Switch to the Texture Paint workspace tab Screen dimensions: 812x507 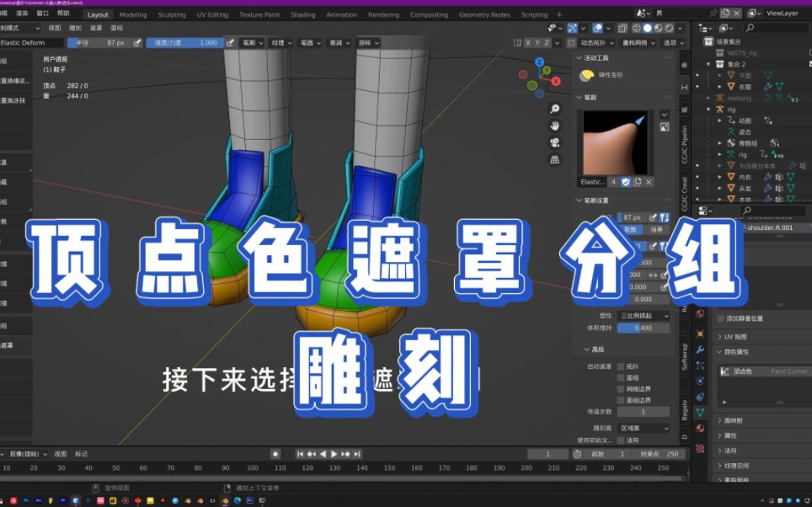[258, 14]
